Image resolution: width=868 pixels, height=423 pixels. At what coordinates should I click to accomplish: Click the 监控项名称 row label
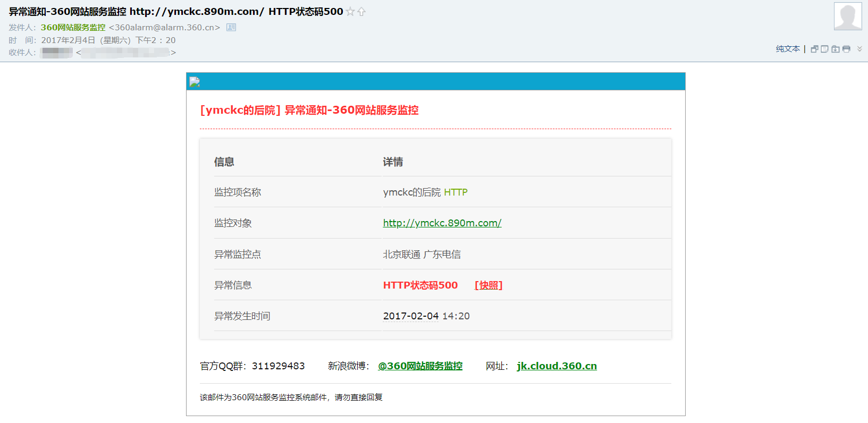tap(238, 192)
